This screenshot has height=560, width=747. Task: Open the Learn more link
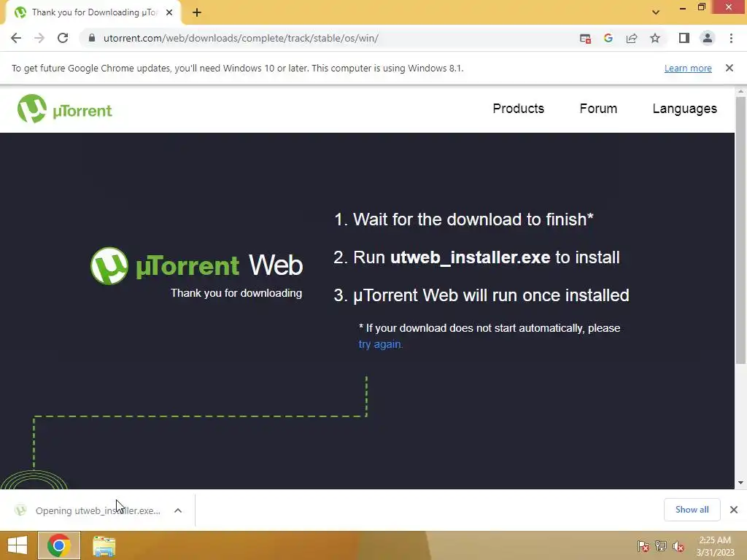688,68
